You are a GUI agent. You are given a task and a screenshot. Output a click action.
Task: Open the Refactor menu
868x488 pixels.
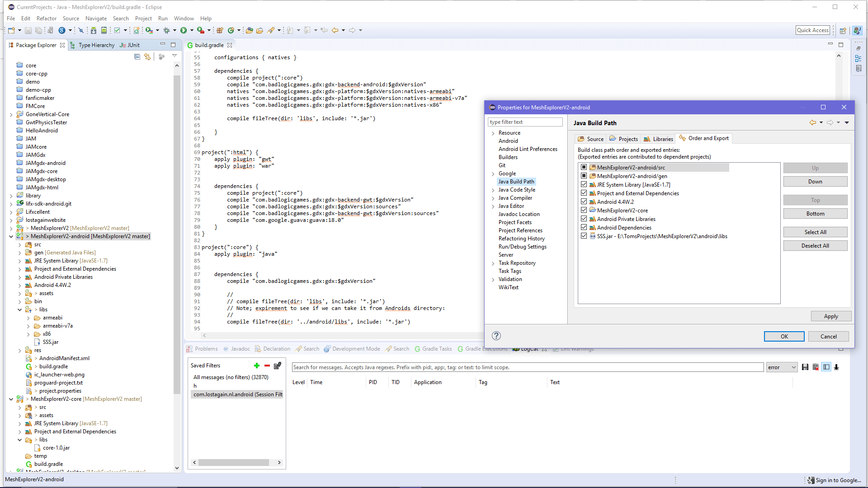[x=47, y=18]
